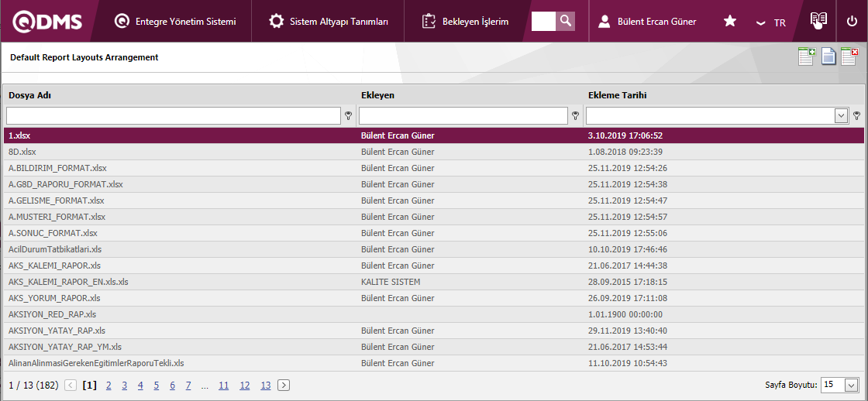Go to page 13
Screen dimensions: 868x401
click(x=266, y=386)
